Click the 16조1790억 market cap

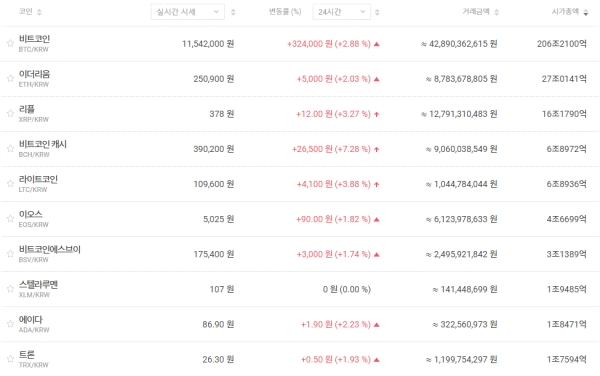564,114
